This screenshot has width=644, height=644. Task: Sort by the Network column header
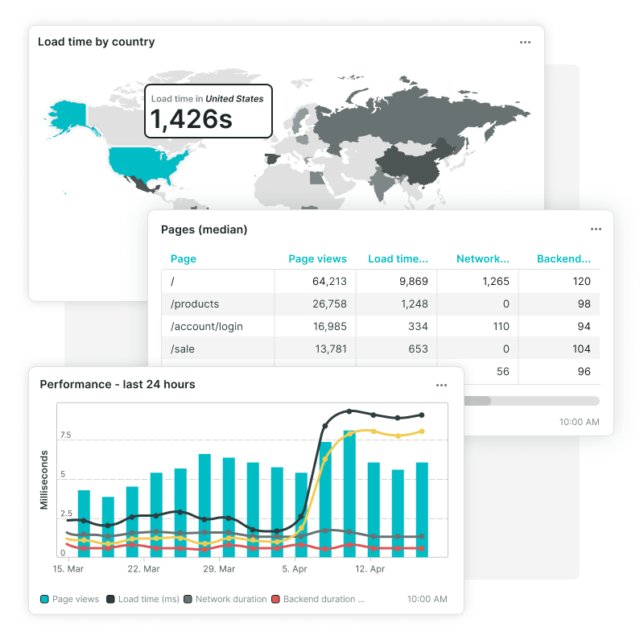coord(482,259)
